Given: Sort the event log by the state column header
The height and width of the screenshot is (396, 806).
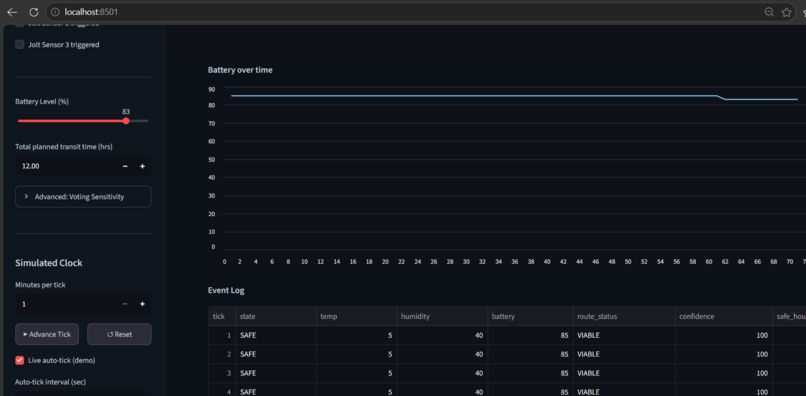Looking at the screenshot, I should [x=276, y=316].
